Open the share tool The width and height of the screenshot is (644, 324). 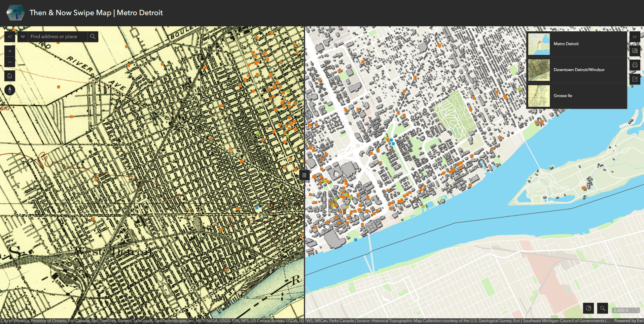tap(635, 79)
